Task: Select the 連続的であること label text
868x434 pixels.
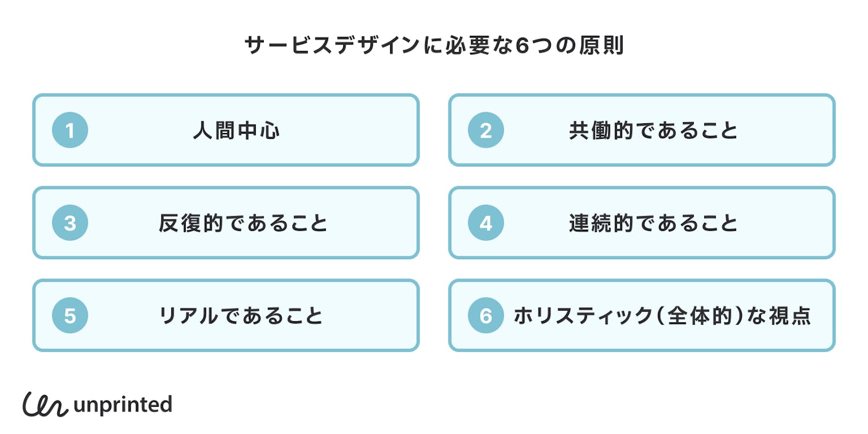Action: [x=653, y=224]
